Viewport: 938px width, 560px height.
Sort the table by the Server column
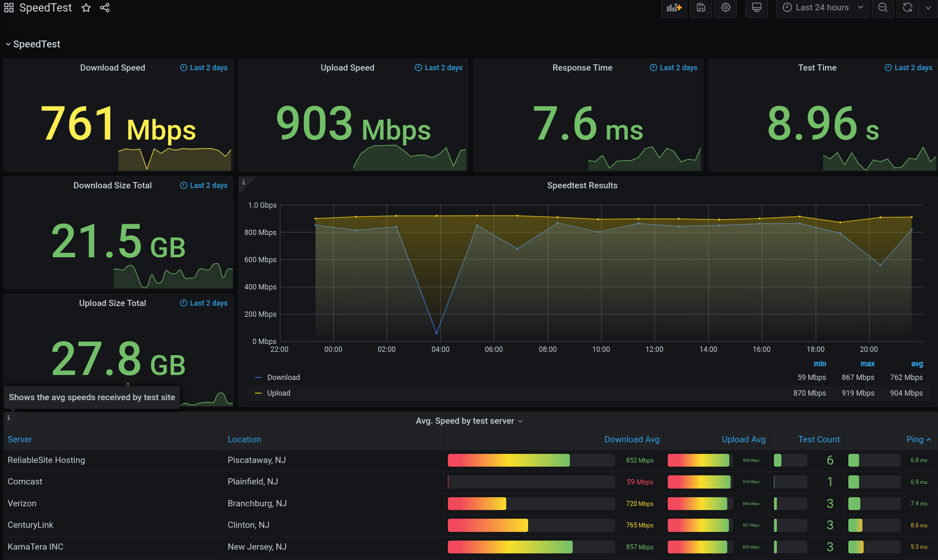[20, 439]
